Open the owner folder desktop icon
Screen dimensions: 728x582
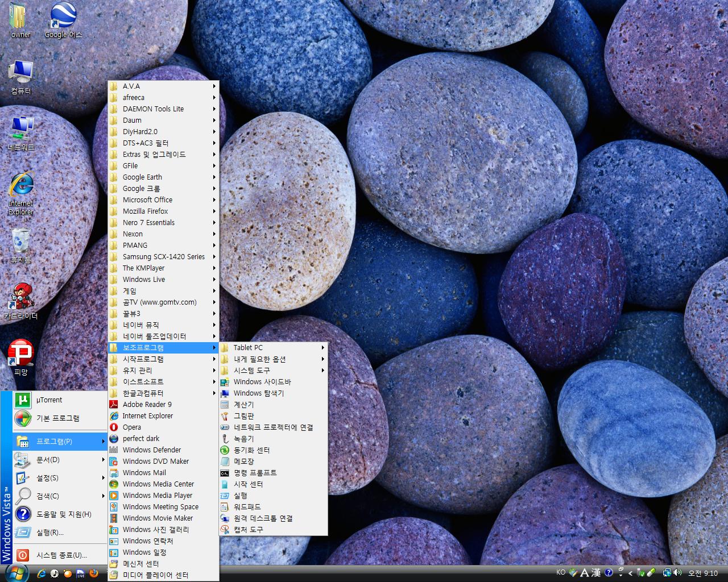click(x=20, y=20)
